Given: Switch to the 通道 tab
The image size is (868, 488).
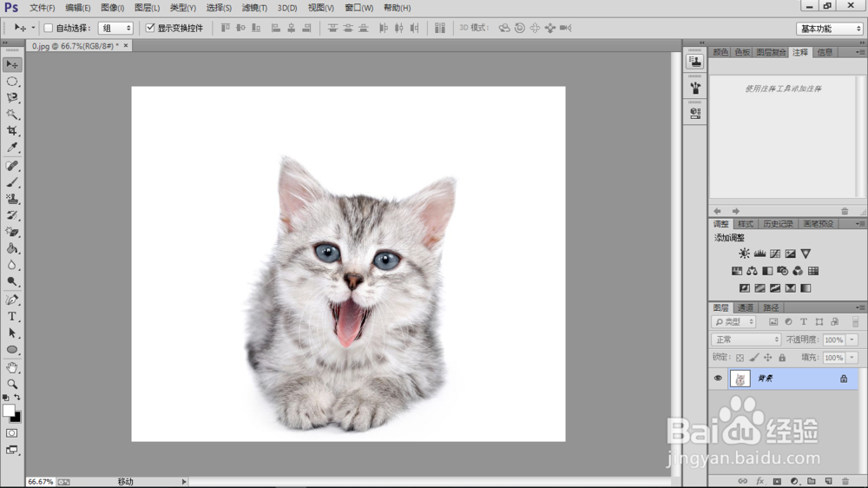Looking at the screenshot, I should [x=746, y=307].
